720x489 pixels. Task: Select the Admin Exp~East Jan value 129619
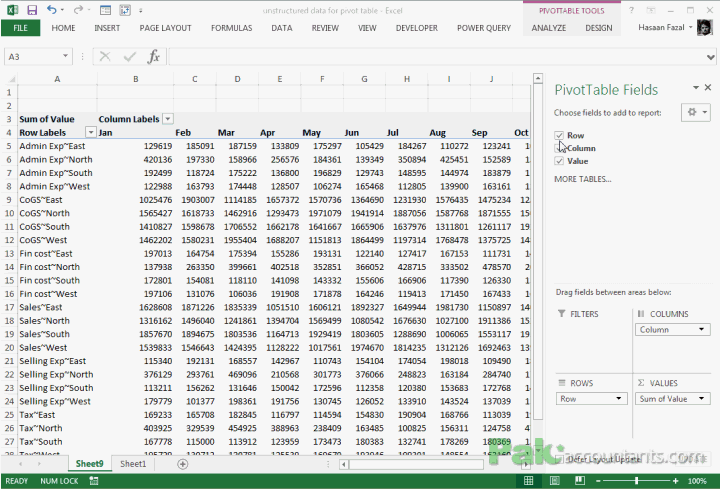(x=135, y=146)
